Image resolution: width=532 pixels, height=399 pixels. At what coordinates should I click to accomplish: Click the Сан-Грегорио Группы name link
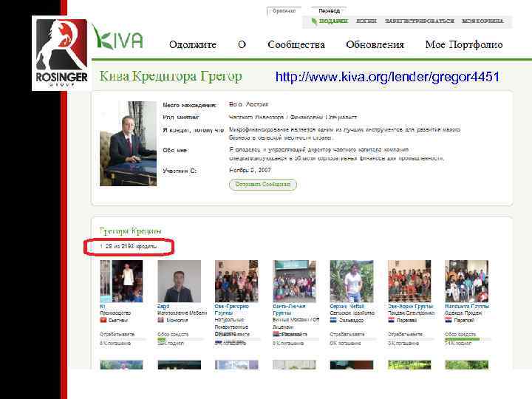(x=232, y=310)
